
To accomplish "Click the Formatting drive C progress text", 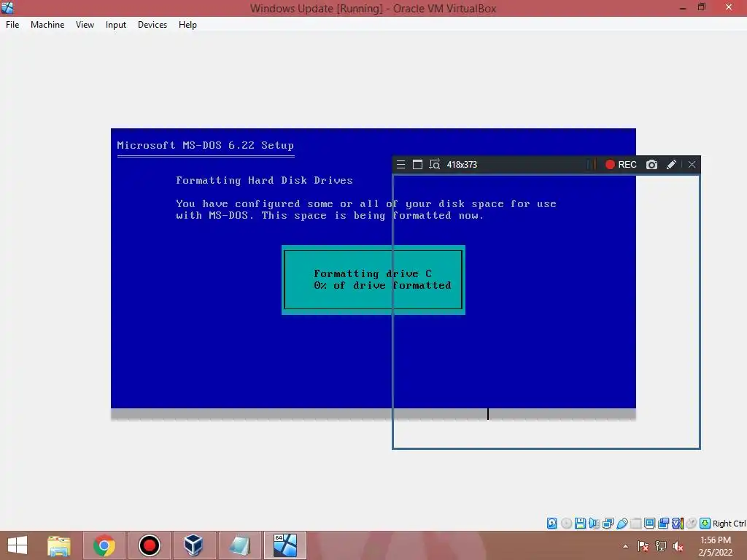I will [x=373, y=274].
